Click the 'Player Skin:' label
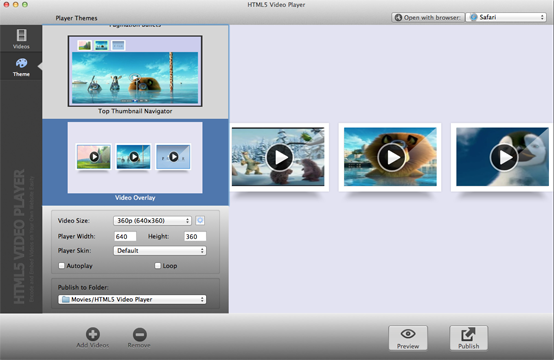 [x=75, y=250]
